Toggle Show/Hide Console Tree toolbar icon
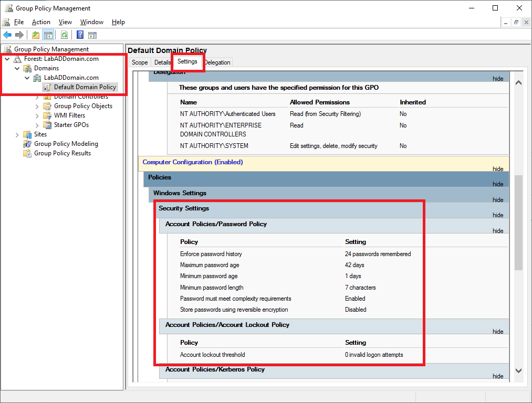The height and width of the screenshot is (403, 532). pos(48,35)
